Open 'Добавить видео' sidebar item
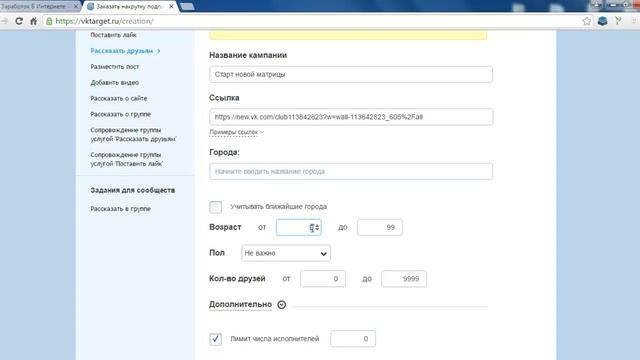 click(x=115, y=82)
